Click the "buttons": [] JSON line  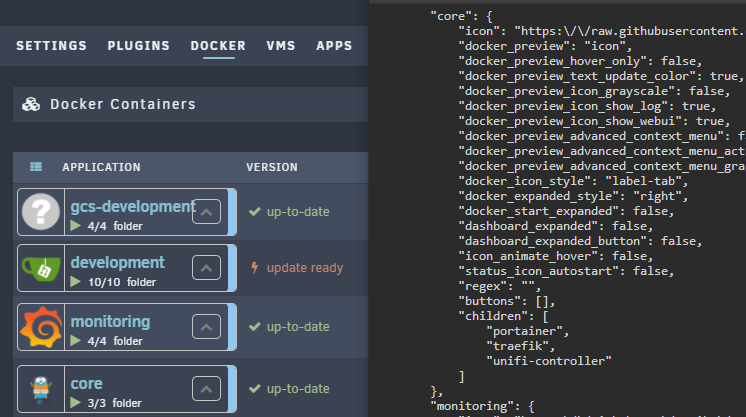coord(507,301)
